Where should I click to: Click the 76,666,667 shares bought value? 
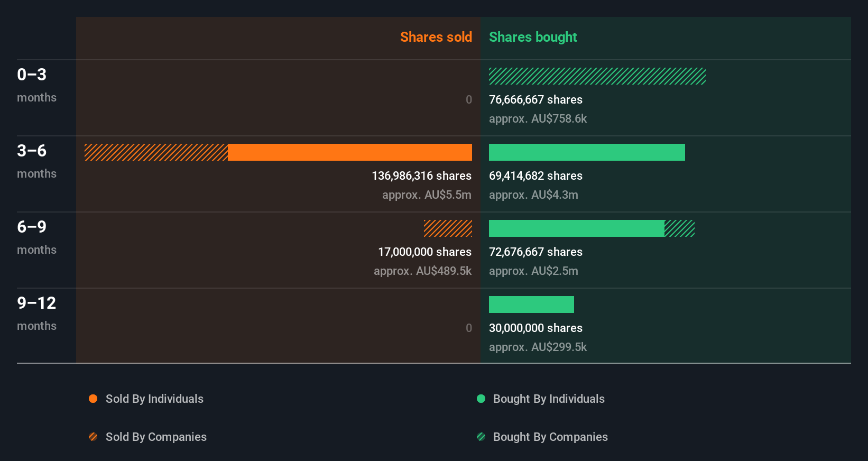click(535, 99)
